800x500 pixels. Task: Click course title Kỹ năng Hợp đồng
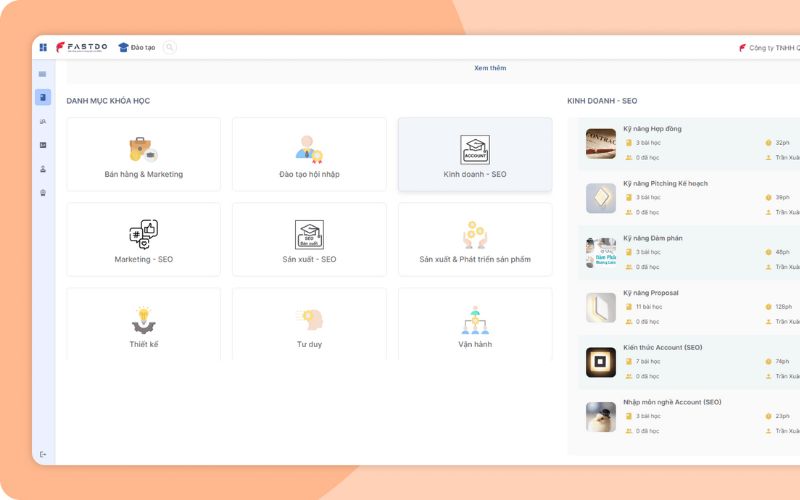click(x=652, y=129)
